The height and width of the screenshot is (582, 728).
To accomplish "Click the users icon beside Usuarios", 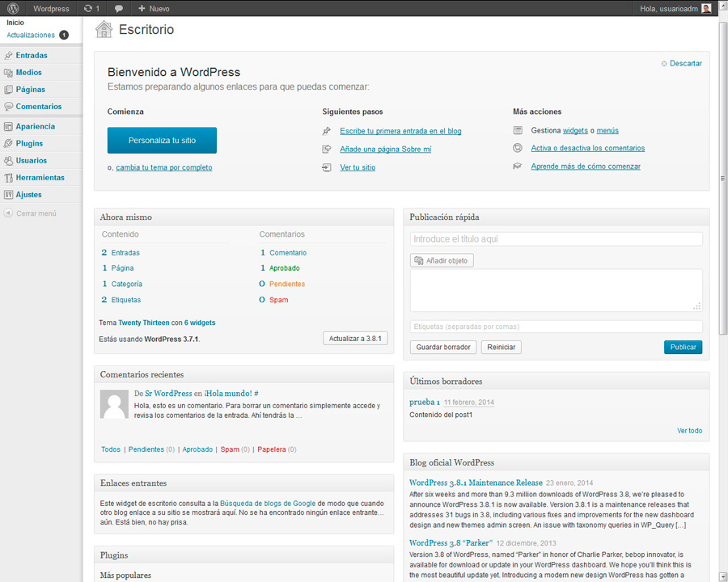I will 8,161.
